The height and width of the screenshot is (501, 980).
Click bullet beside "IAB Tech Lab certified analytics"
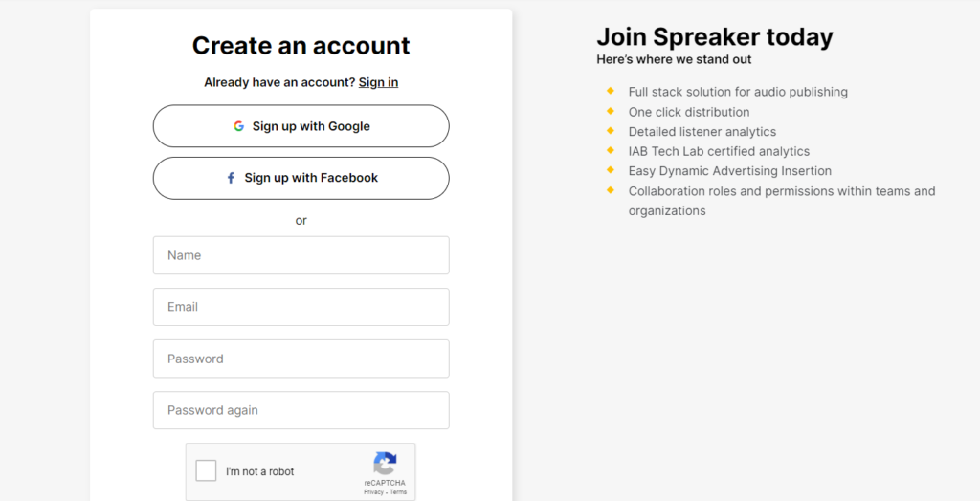pos(610,150)
